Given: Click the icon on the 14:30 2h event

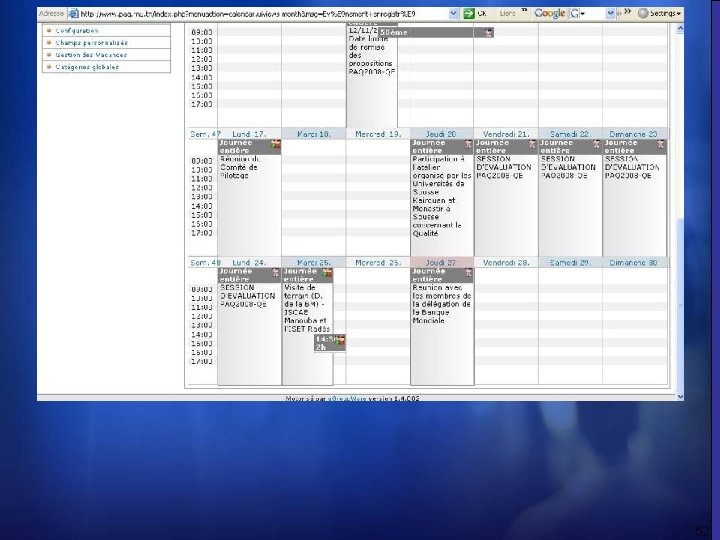Looking at the screenshot, I should (341, 340).
